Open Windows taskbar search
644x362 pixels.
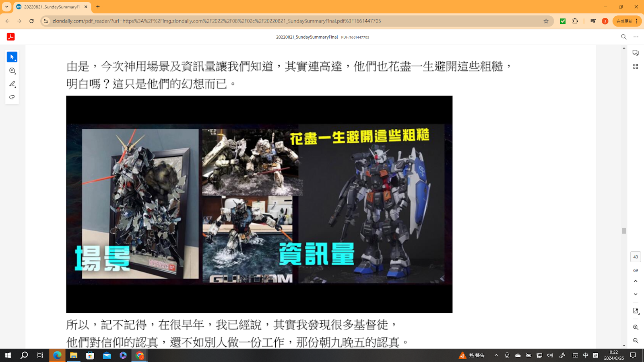point(24,355)
